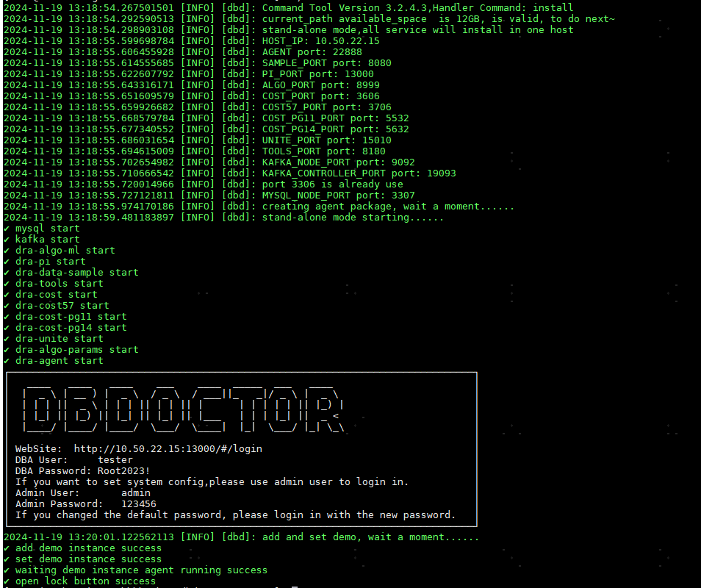The width and height of the screenshot is (701, 588).
Task: Click the 'dra-pi start' line
Action: point(45,261)
